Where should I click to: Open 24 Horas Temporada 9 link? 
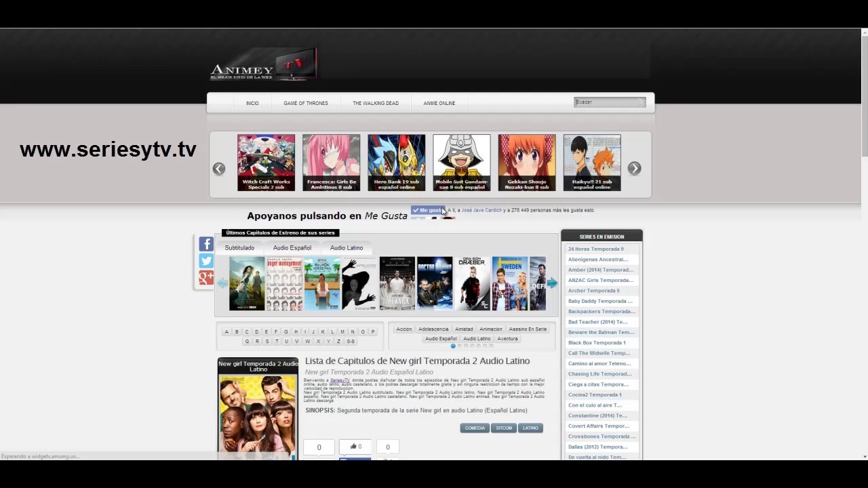pos(595,249)
